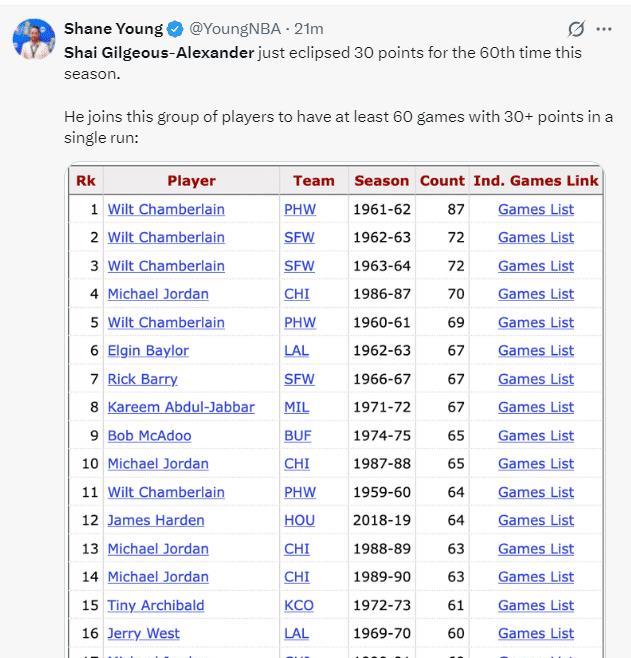Click Shane Young's profile avatar
The height and width of the screenshot is (658, 631).
coord(34,39)
